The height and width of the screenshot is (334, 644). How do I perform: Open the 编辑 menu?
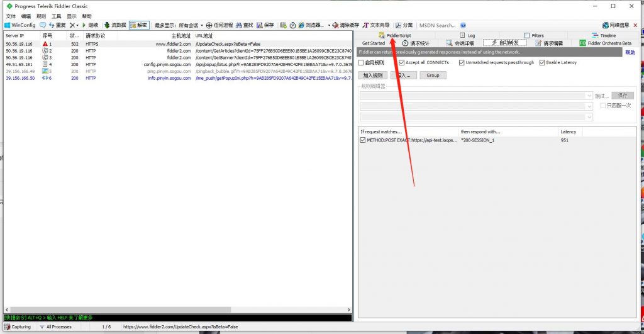pos(26,16)
